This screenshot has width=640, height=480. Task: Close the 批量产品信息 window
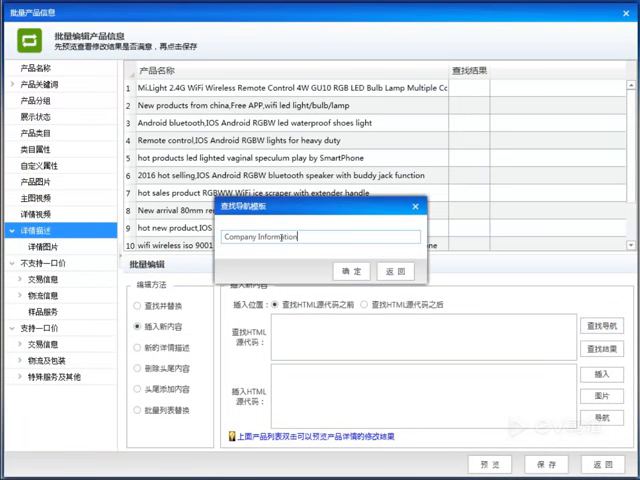[626, 13]
